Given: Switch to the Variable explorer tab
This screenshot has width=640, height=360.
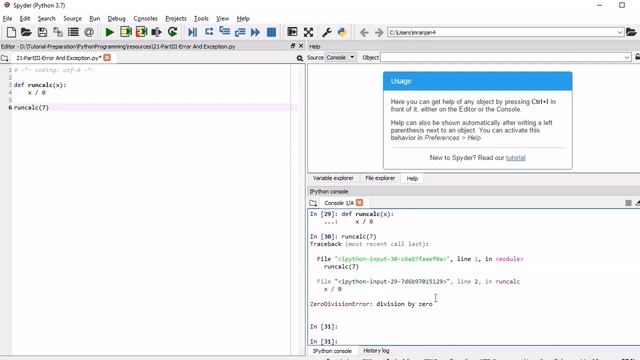Looking at the screenshot, I should 333,178.
